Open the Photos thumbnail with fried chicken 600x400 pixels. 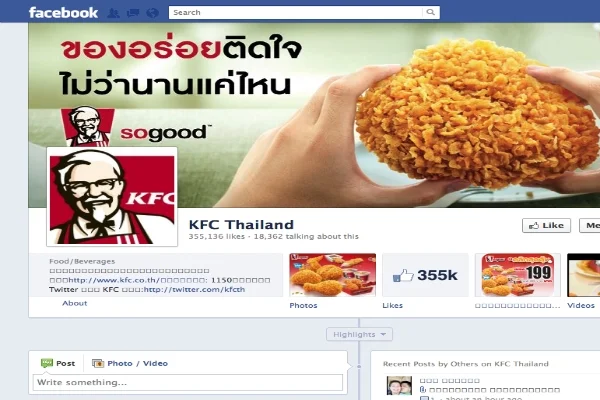click(x=333, y=275)
